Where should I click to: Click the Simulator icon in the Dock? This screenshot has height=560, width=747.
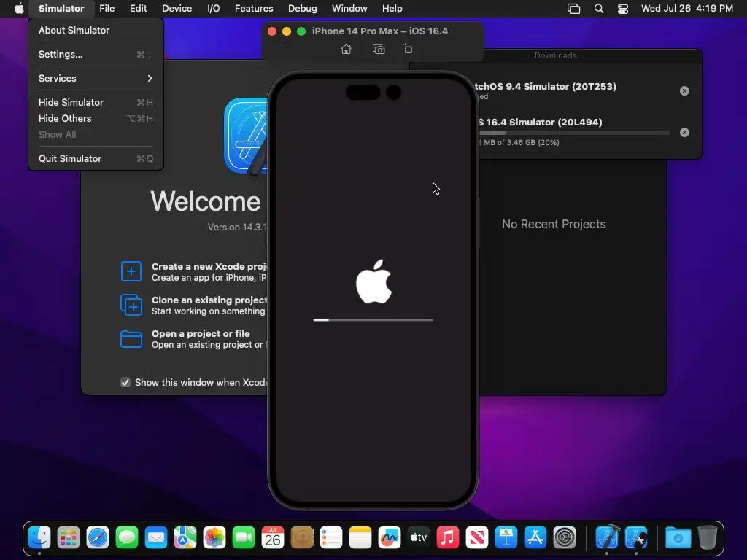[x=636, y=538]
